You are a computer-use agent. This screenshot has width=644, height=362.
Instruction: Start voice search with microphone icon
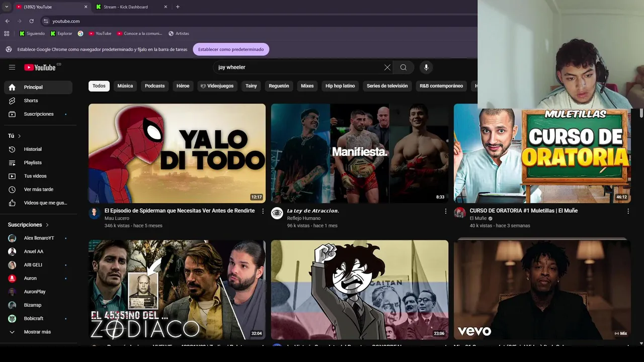click(x=426, y=67)
